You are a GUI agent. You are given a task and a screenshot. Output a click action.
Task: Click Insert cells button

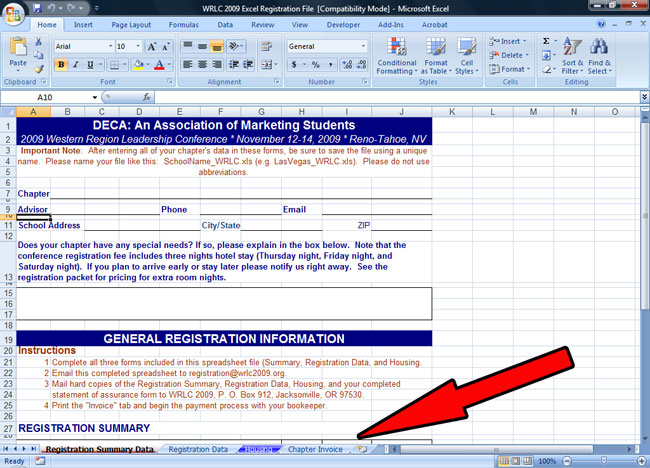click(508, 41)
